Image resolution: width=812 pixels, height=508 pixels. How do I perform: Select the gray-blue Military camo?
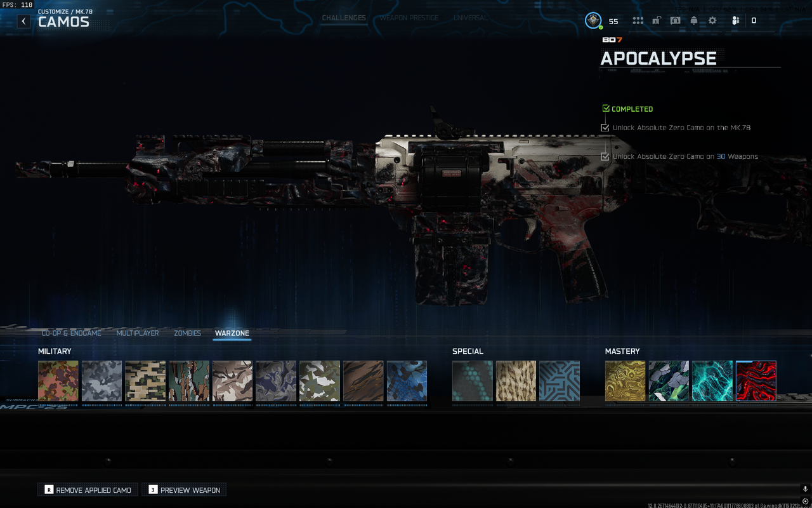click(101, 381)
